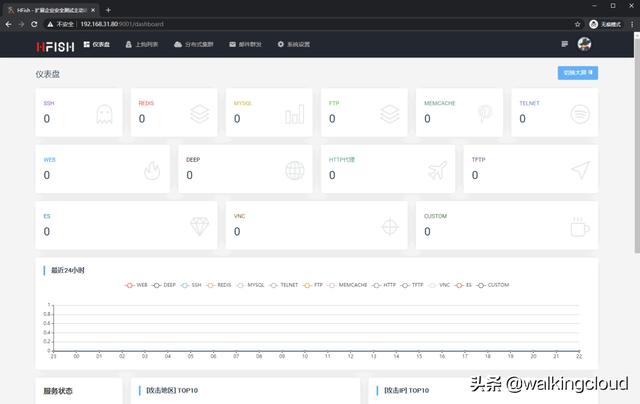The image size is (640, 404).
Task: Click the 仪表盘 page title
Action: point(47,74)
